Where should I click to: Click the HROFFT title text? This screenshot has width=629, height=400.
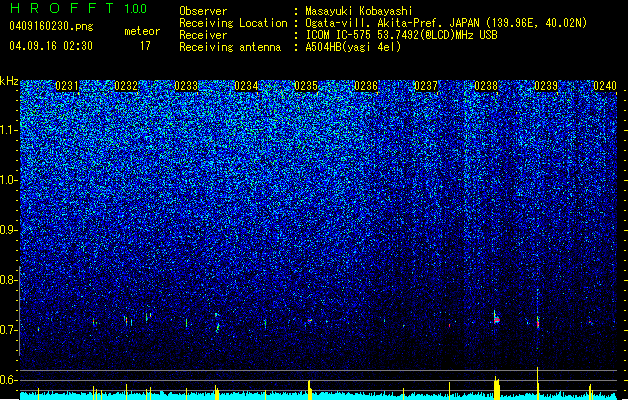(62, 8)
